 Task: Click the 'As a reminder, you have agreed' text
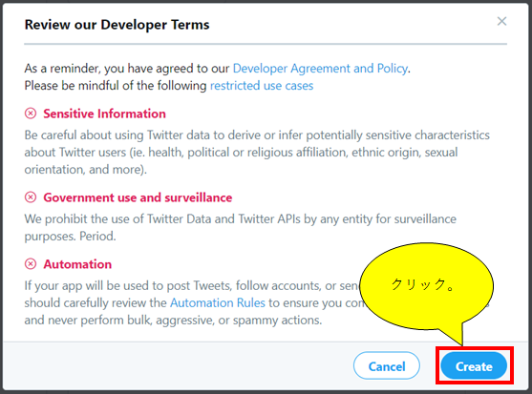coord(127,69)
